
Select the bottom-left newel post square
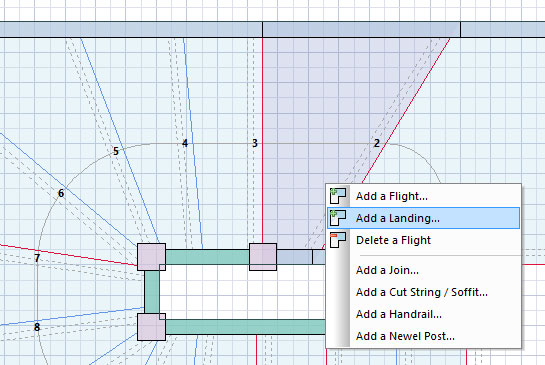[152, 327]
